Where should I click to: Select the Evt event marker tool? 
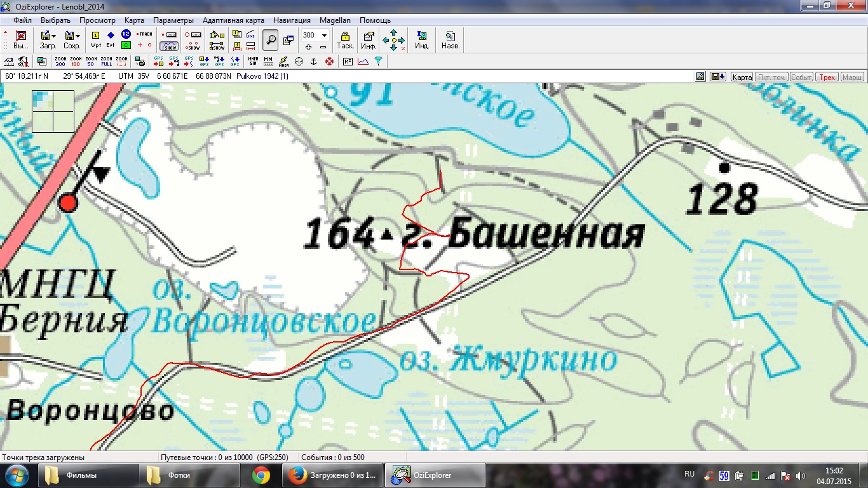tap(111, 39)
